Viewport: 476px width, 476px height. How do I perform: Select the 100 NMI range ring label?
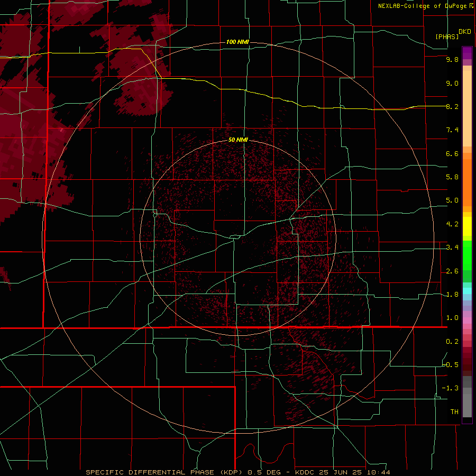pos(237,42)
